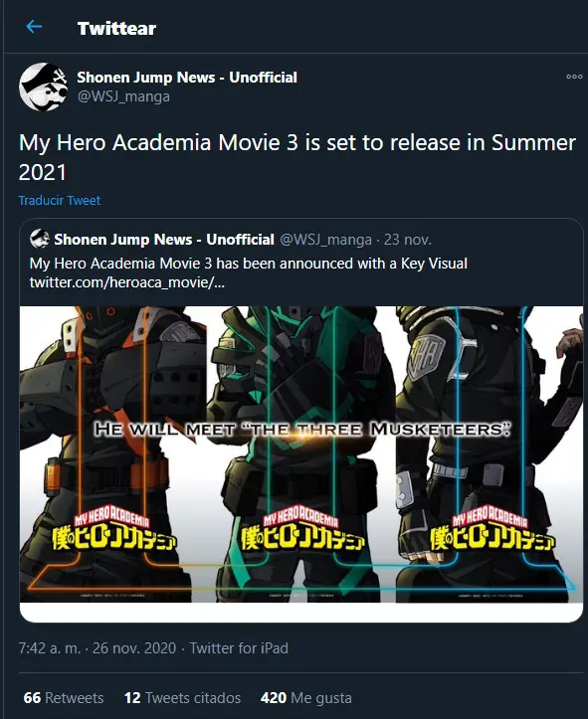View the 12 Tweets citados

point(182,697)
